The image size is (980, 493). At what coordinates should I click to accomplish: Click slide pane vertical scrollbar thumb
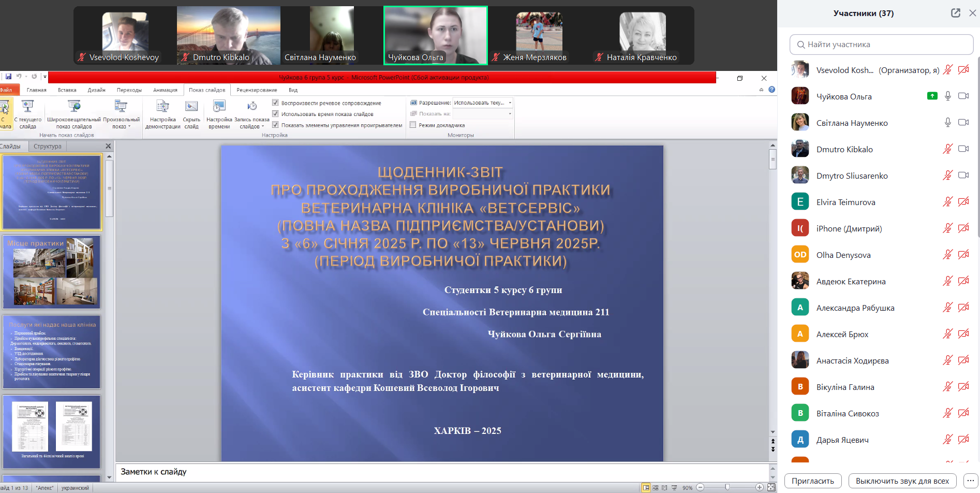tap(773, 159)
